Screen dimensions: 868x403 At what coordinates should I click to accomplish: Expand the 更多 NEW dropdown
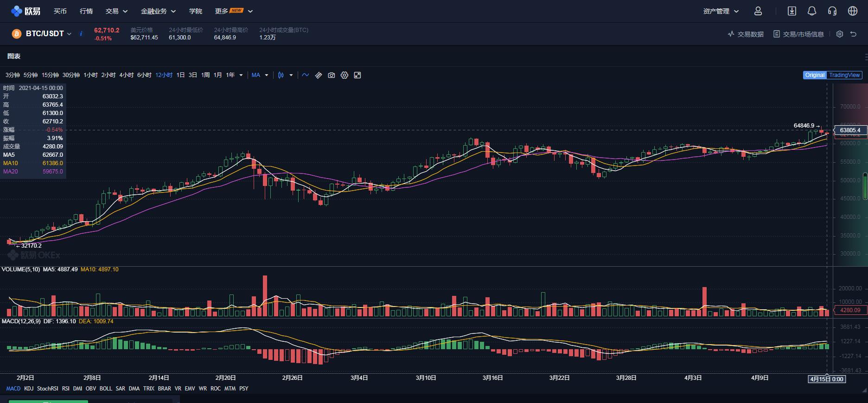click(234, 11)
